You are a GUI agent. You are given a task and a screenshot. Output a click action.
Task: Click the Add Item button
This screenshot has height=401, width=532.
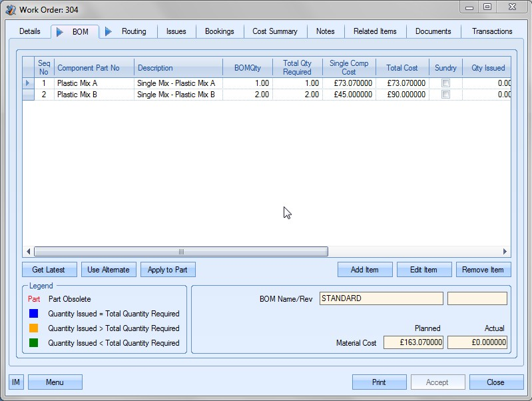[365, 270]
